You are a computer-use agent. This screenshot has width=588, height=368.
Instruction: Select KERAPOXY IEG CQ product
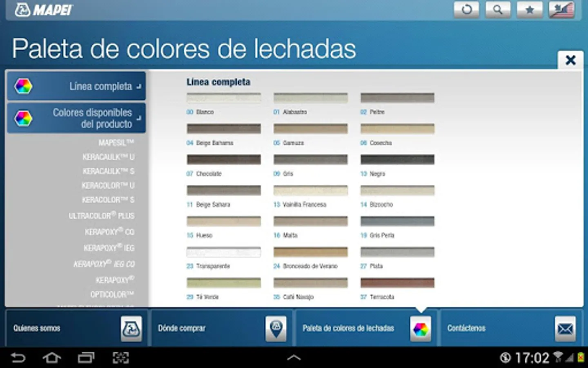(104, 264)
